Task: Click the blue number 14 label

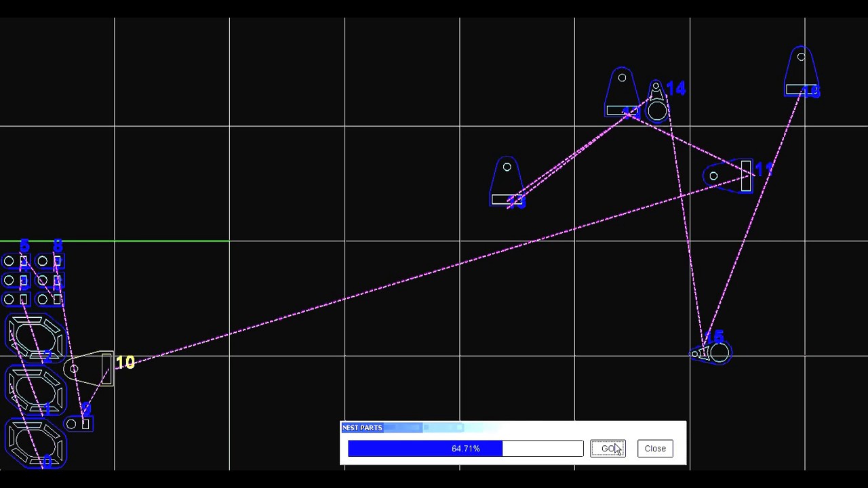Action: (676, 89)
